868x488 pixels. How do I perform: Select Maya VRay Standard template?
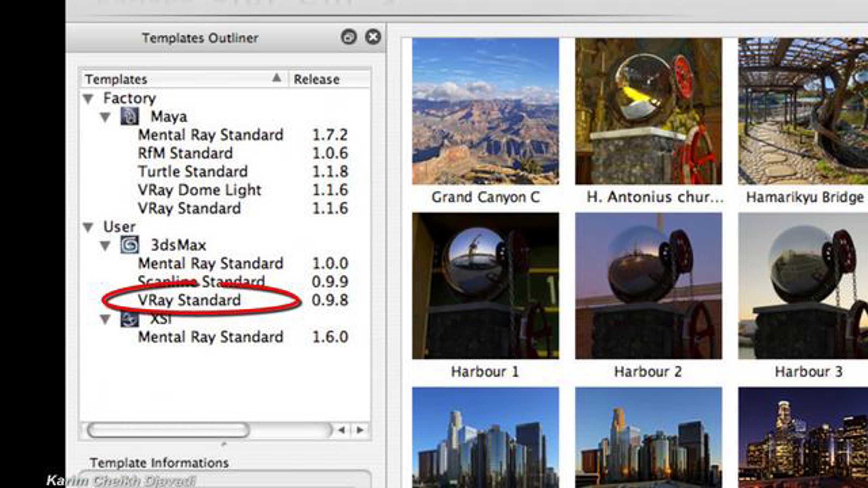[189, 209]
